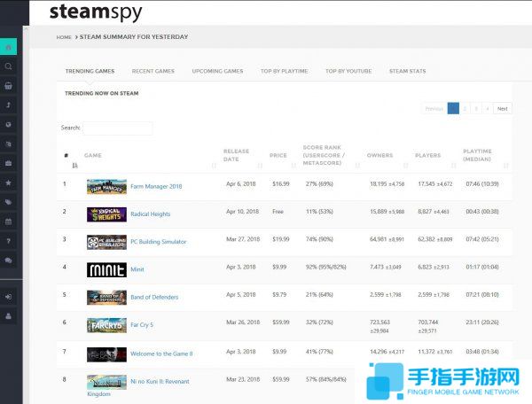Go to the Home breadcrumb link
The width and height of the screenshot is (532, 404).
(64, 37)
